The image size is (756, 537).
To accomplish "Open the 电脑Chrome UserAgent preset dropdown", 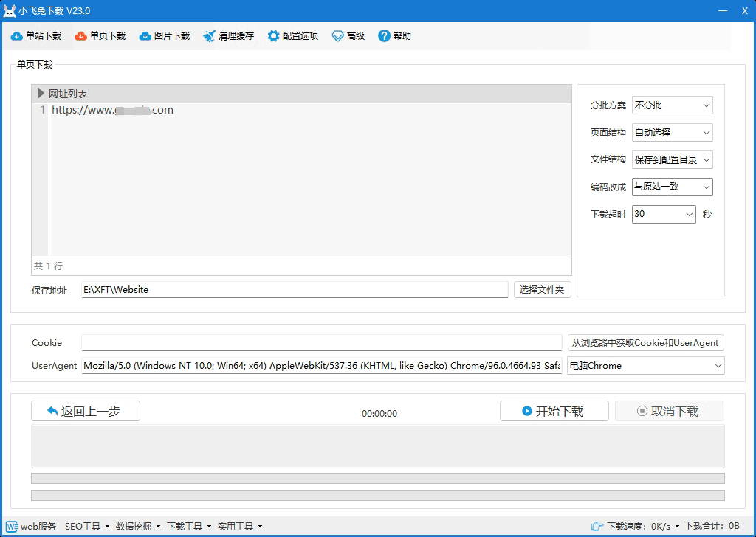I will 645,366.
